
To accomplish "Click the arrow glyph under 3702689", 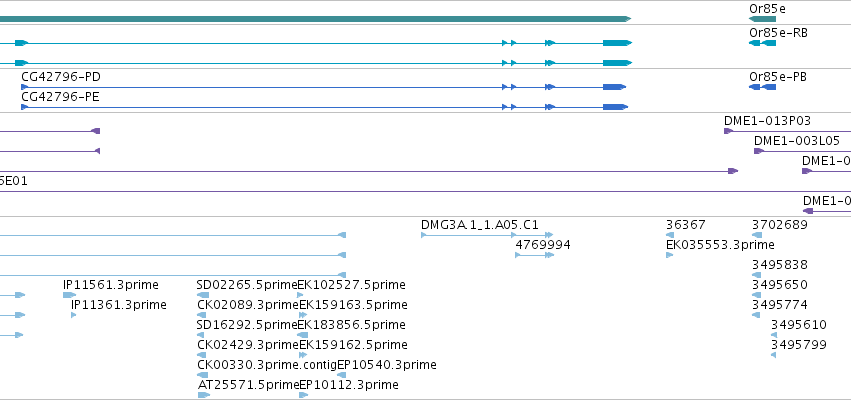I will (x=757, y=235).
